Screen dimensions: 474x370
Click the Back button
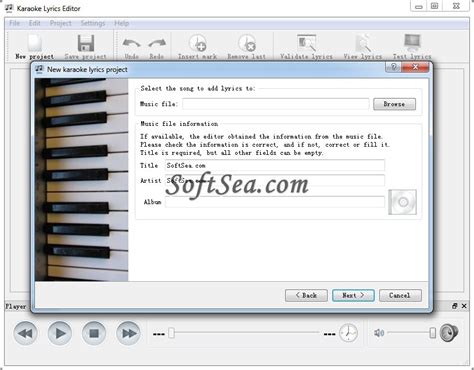(x=306, y=295)
